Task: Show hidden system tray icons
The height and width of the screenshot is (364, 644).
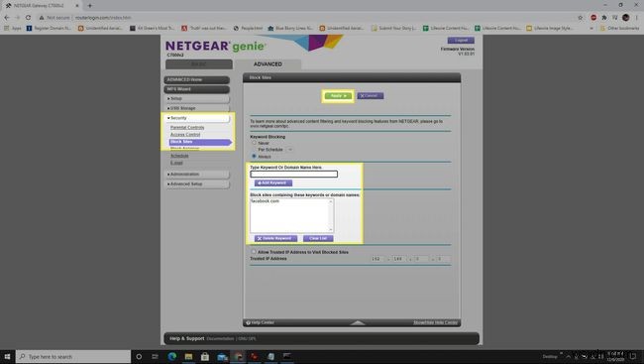Action: (569, 357)
